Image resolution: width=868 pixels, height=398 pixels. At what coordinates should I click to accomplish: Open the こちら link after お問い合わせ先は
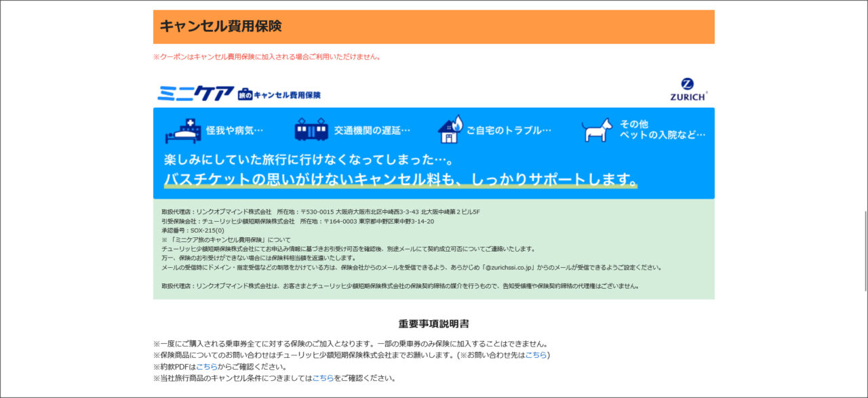[x=536, y=355]
